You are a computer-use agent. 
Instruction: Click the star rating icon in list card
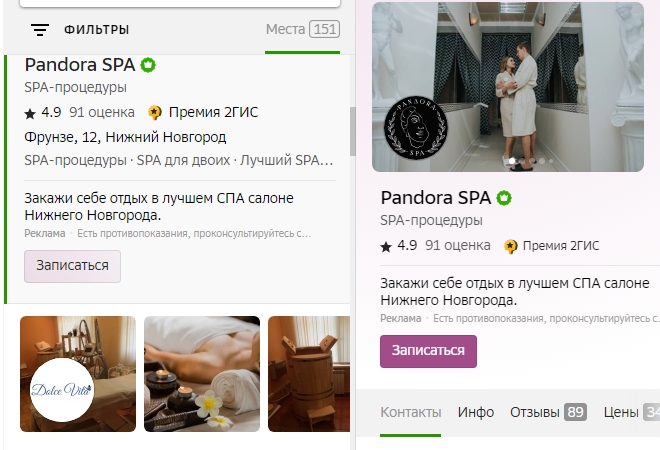pyautogui.click(x=30, y=113)
